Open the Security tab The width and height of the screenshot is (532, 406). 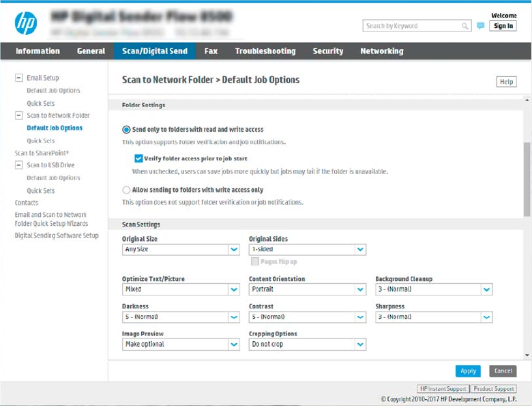click(x=328, y=51)
